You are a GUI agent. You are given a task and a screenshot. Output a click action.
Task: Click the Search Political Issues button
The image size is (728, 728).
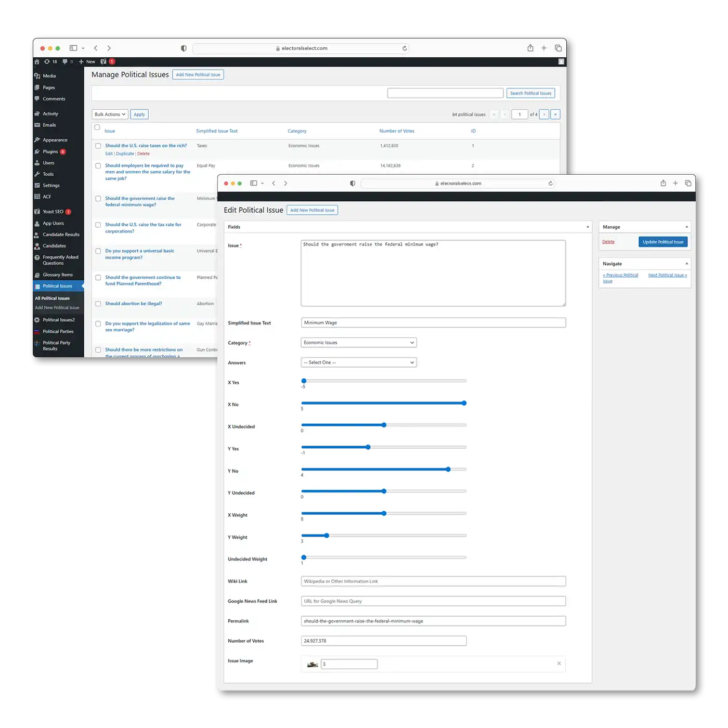530,93
